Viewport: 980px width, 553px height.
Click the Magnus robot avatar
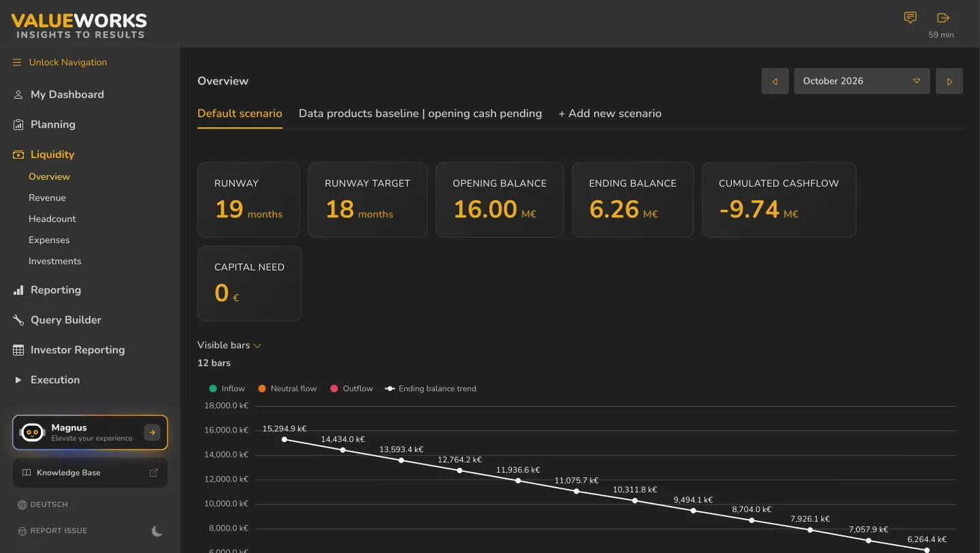point(33,432)
